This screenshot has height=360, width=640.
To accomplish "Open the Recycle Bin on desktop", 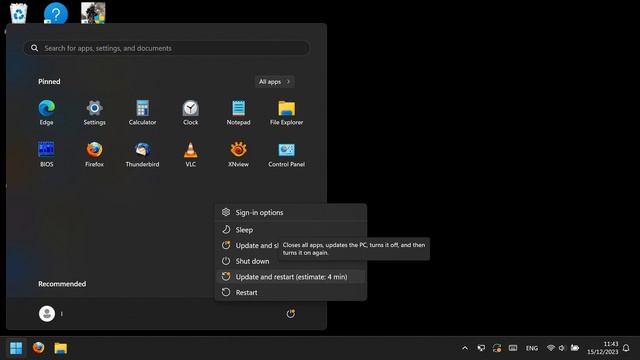I will click(19, 12).
